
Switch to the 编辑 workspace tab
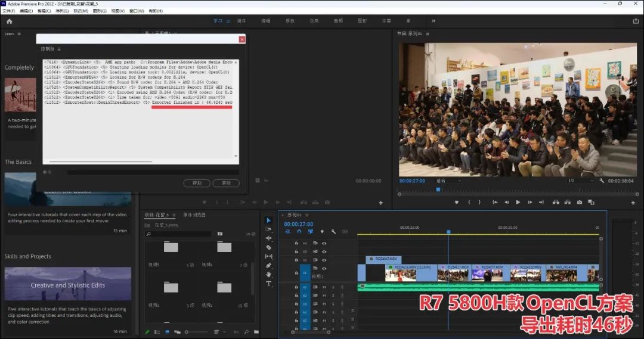point(265,21)
